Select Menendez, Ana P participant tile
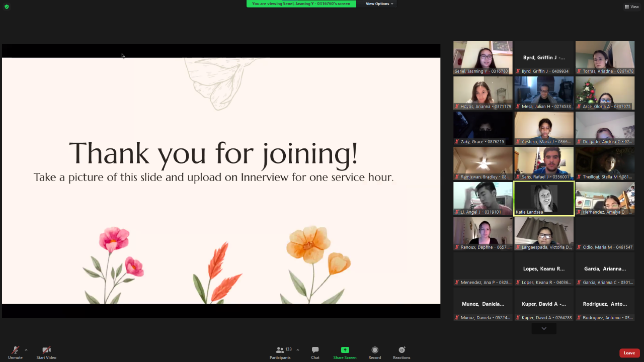 (483, 269)
